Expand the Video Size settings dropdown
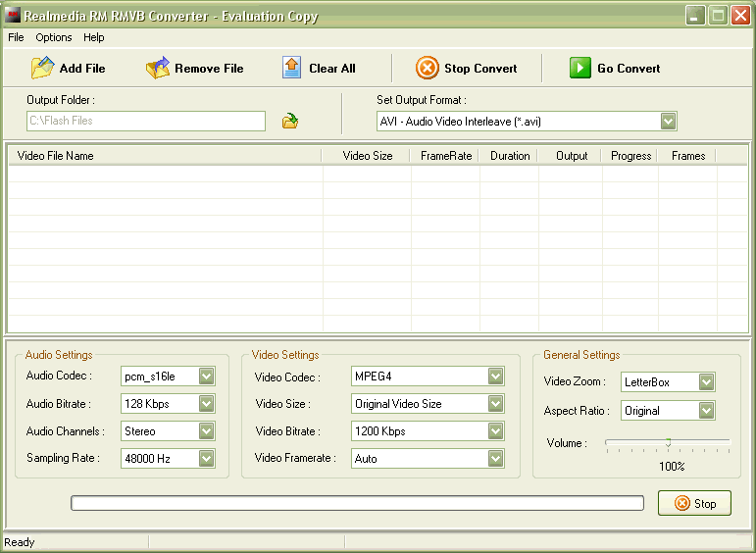Image resolution: width=756 pixels, height=553 pixels. click(x=495, y=404)
